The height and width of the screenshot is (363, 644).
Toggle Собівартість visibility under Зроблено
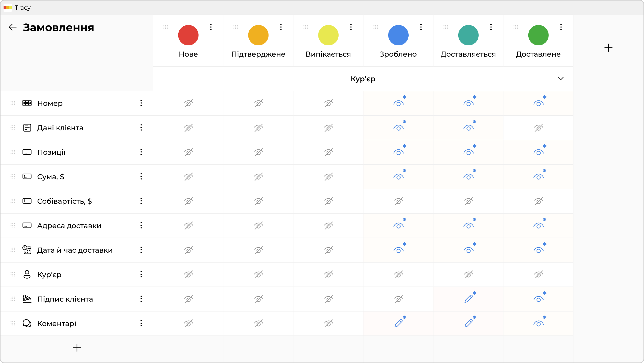pyautogui.click(x=398, y=201)
